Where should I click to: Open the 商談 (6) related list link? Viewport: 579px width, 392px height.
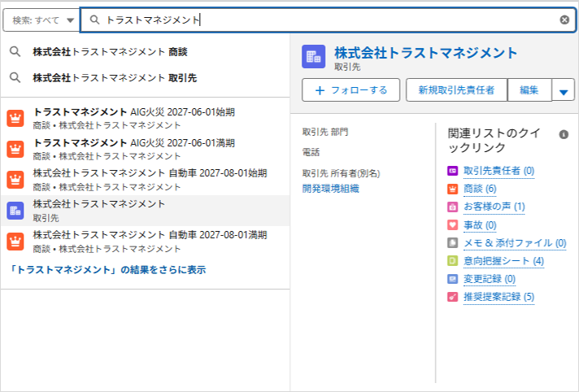[x=480, y=189]
